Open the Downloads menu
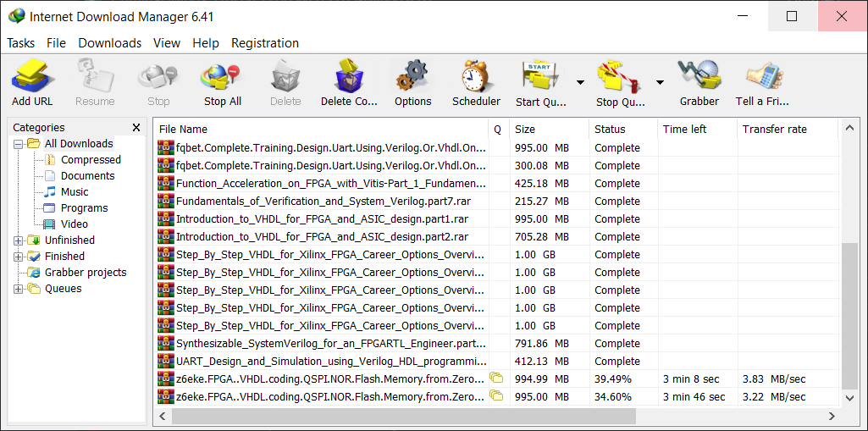Viewport: 868px width, 431px height. click(109, 43)
